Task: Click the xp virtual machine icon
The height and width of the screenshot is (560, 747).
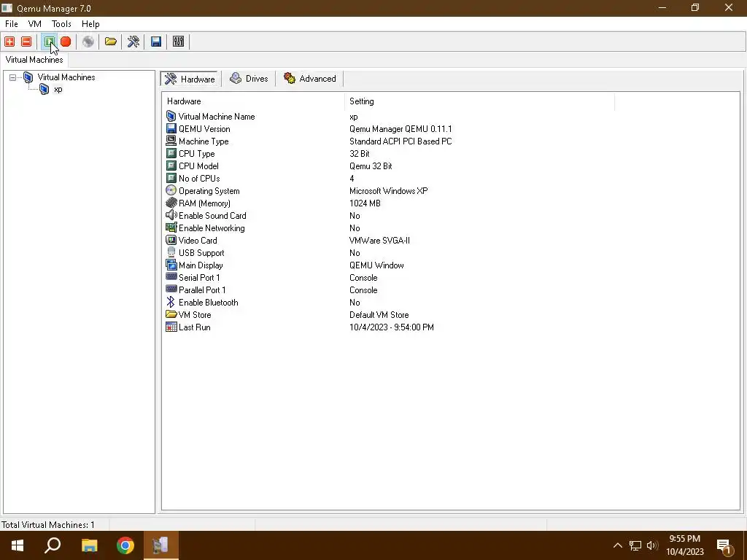Action: 44,89
